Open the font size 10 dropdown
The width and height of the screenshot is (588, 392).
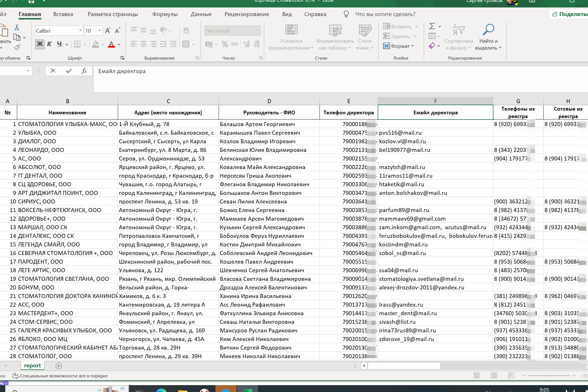pyautogui.click(x=99, y=31)
